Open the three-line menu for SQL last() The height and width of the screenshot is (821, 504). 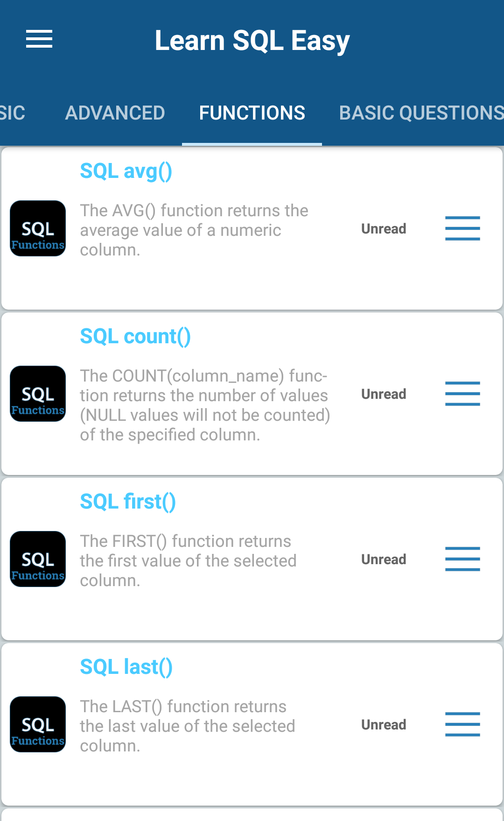click(x=462, y=724)
